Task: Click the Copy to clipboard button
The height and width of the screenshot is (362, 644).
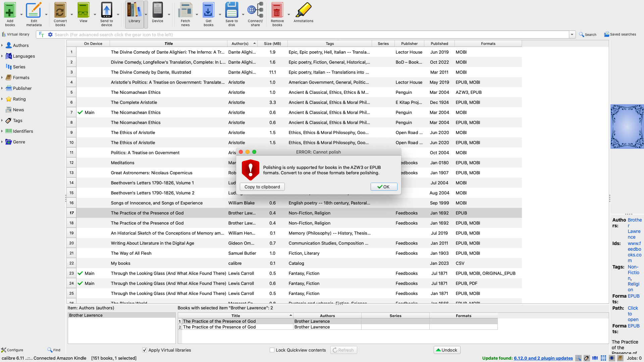Action: [262, 187]
